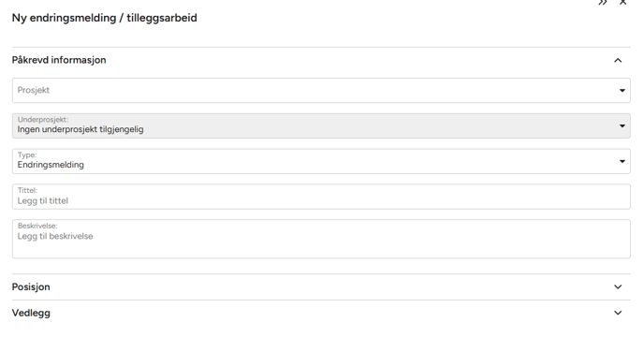Click the Beskrivelse: field label
Image resolution: width=644 pixels, height=337 pixels.
(37, 226)
